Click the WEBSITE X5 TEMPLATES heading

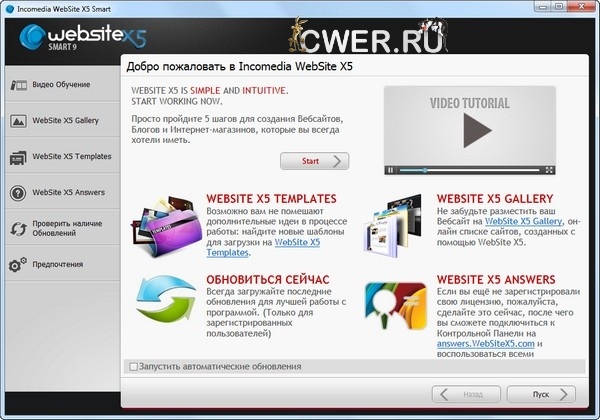271,199
